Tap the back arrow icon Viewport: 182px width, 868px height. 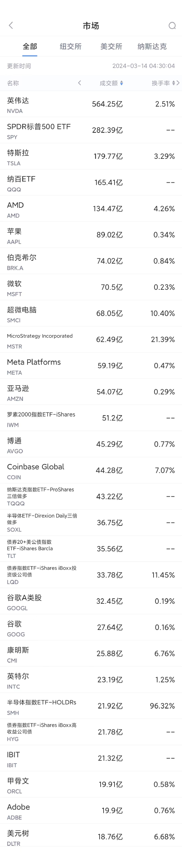pyautogui.click(x=11, y=25)
